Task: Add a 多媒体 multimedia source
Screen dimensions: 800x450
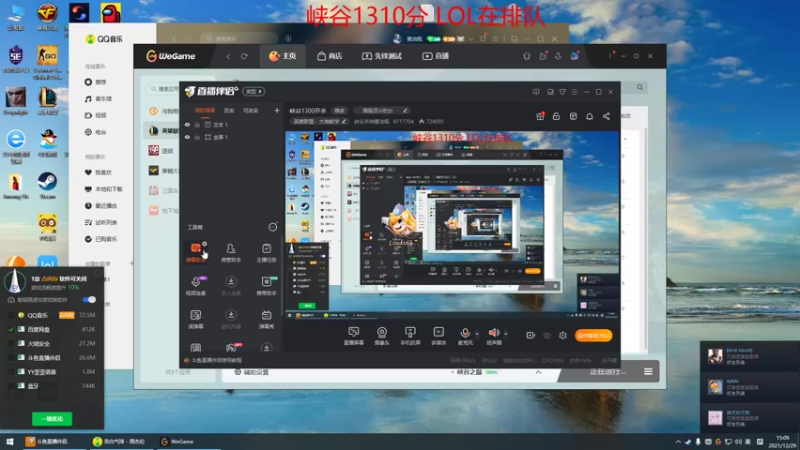Action: [438, 336]
